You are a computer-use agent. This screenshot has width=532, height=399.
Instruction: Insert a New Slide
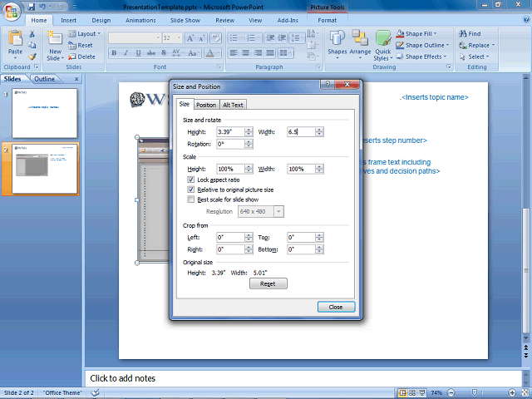click(x=55, y=46)
